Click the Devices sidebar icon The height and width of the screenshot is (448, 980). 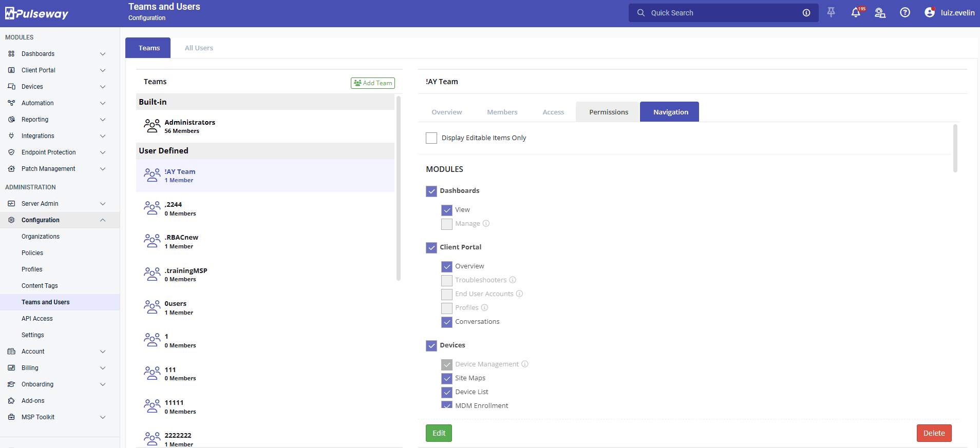(x=11, y=87)
